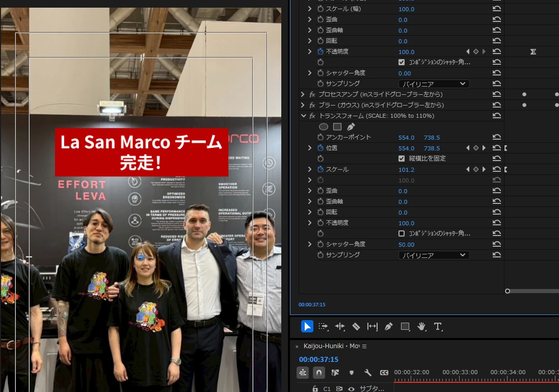Expand the 位置 parameter row
This screenshot has width=559, height=392.
(310, 148)
